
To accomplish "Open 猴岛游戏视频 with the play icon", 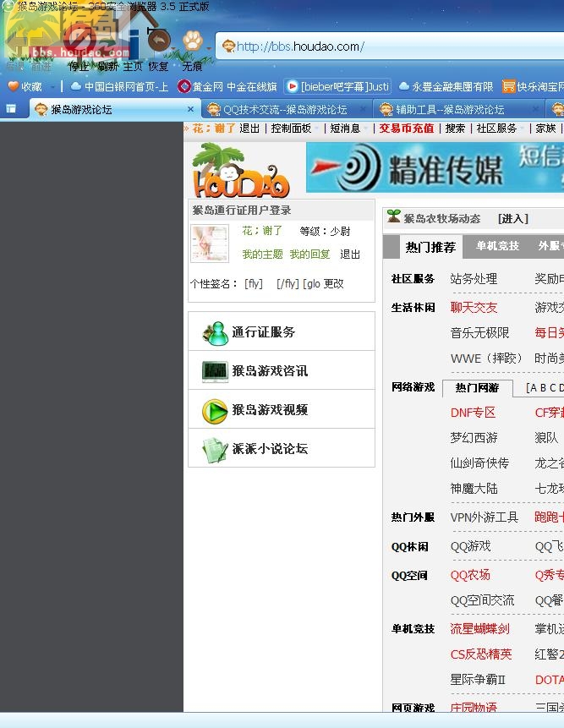I will coord(282,409).
